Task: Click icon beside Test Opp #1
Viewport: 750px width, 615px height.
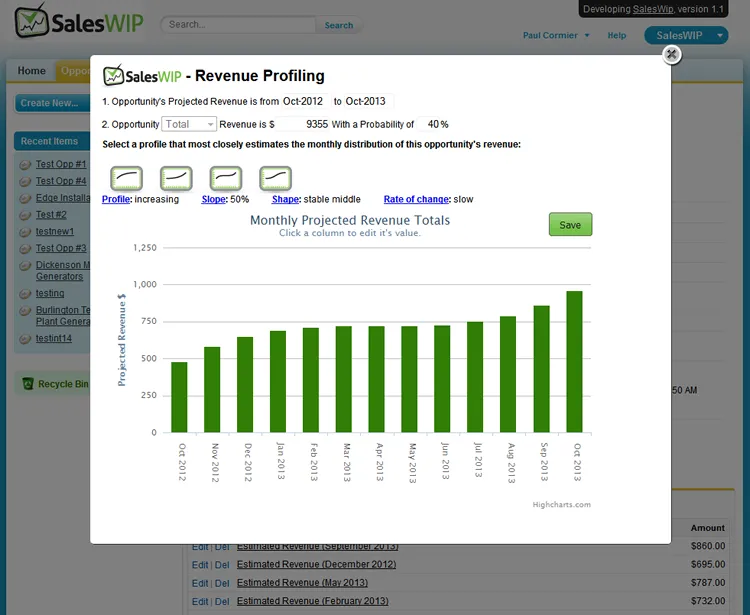Action: [x=25, y=165]
